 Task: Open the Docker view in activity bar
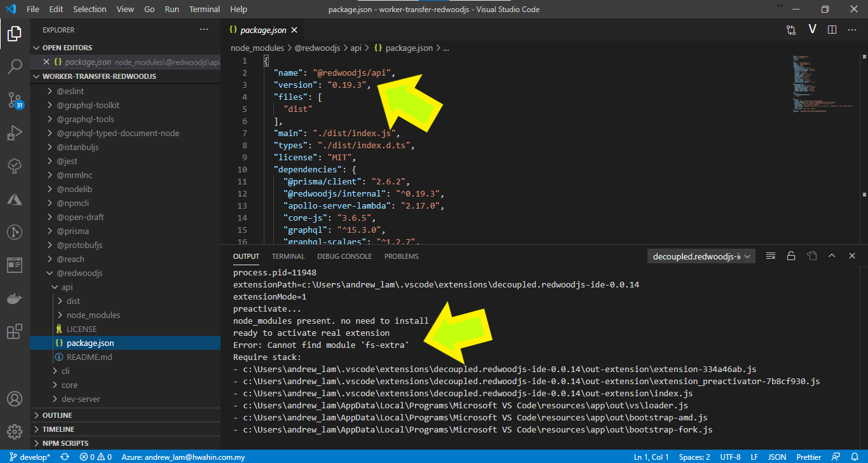[15, 298]
